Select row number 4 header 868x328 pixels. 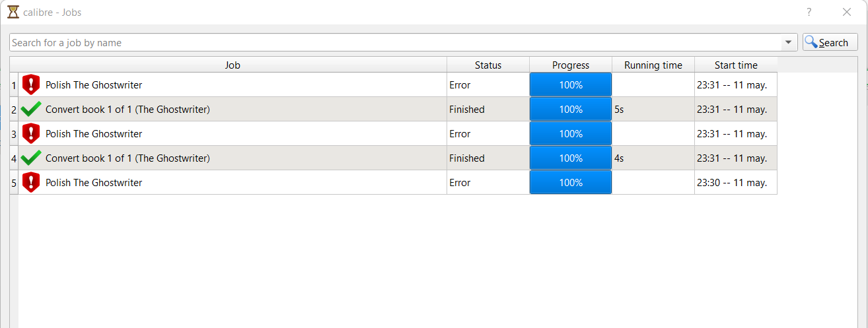tap(14, 158)
